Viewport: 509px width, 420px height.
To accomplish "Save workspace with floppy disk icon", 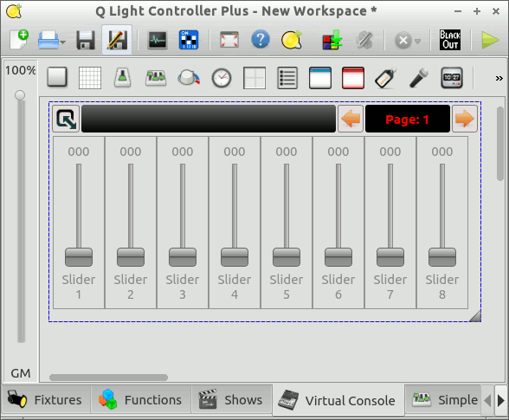I will [86, 40].
